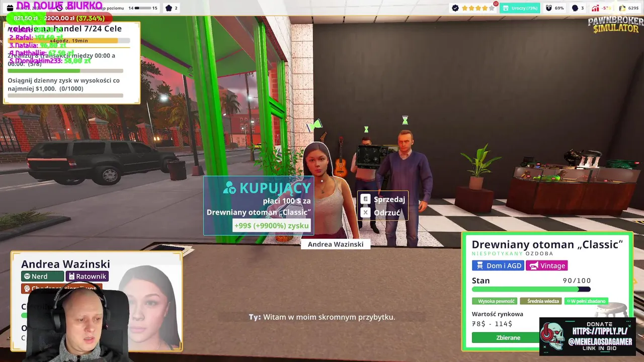The image size is (644, 362).
Task: Click the five-star shop rating
Action: click(478, 8)
